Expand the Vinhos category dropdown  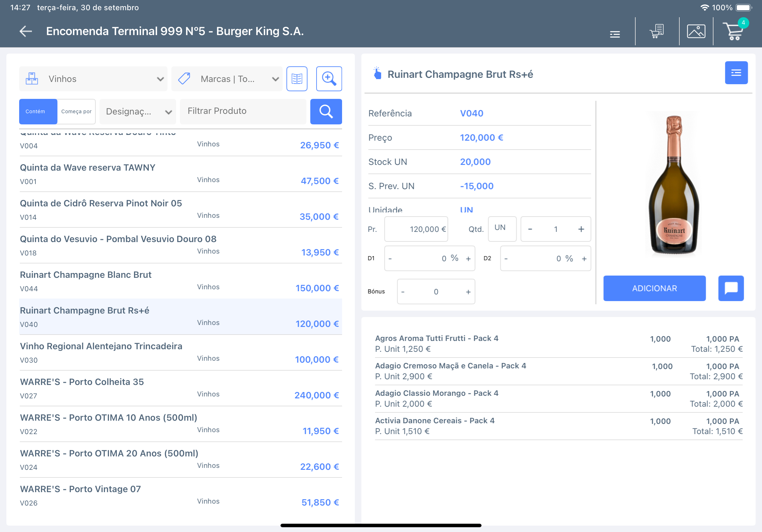[93, 78]
